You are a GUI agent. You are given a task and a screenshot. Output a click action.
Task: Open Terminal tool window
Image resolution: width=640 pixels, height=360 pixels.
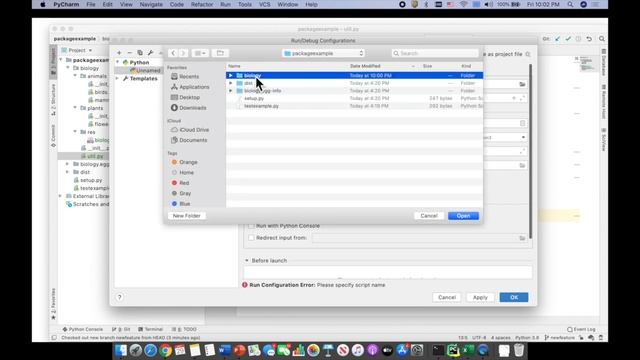[x=150, y=329]
